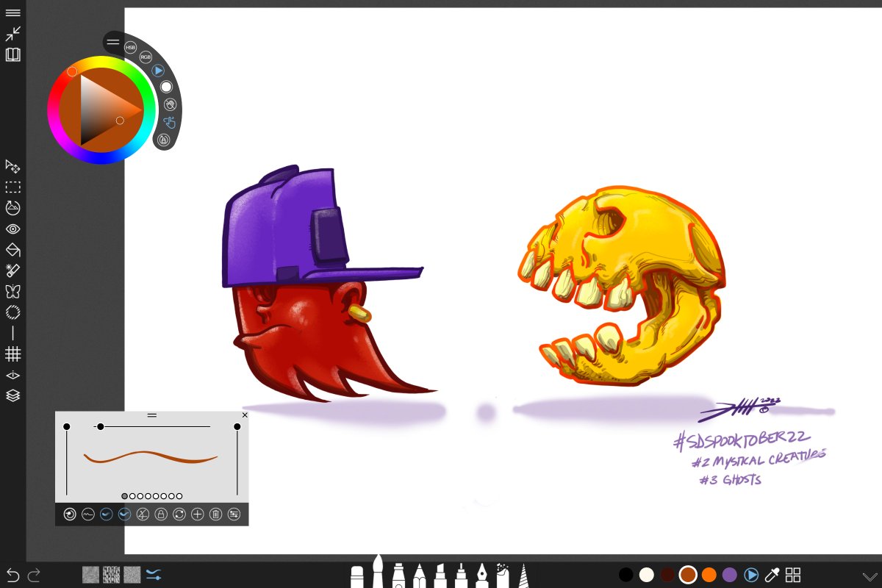This screenshot has height=588, width=882.
Task: Select the last brush page dot
Action: pyautogui.click(x=179, y=496)
